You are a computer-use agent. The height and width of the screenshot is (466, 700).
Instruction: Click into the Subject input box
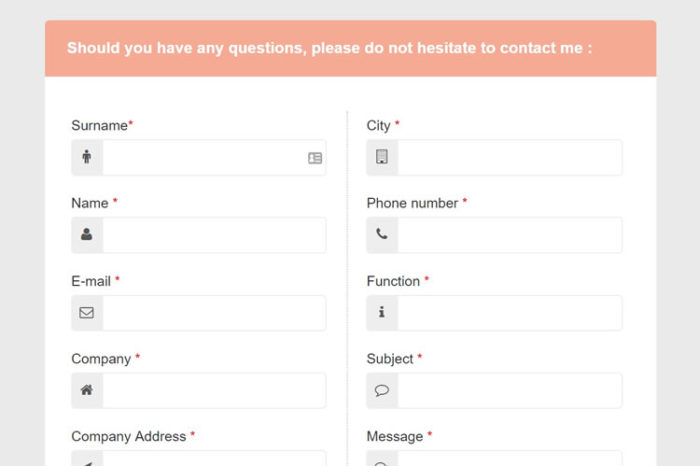coord(509,391)
